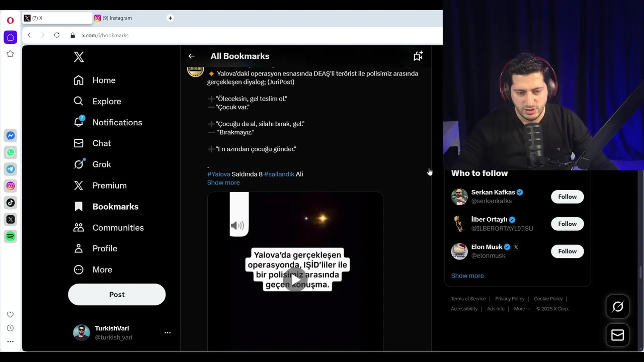Open Profile in the X sidebar
This screenshot has height=362, width=644.
95,248
